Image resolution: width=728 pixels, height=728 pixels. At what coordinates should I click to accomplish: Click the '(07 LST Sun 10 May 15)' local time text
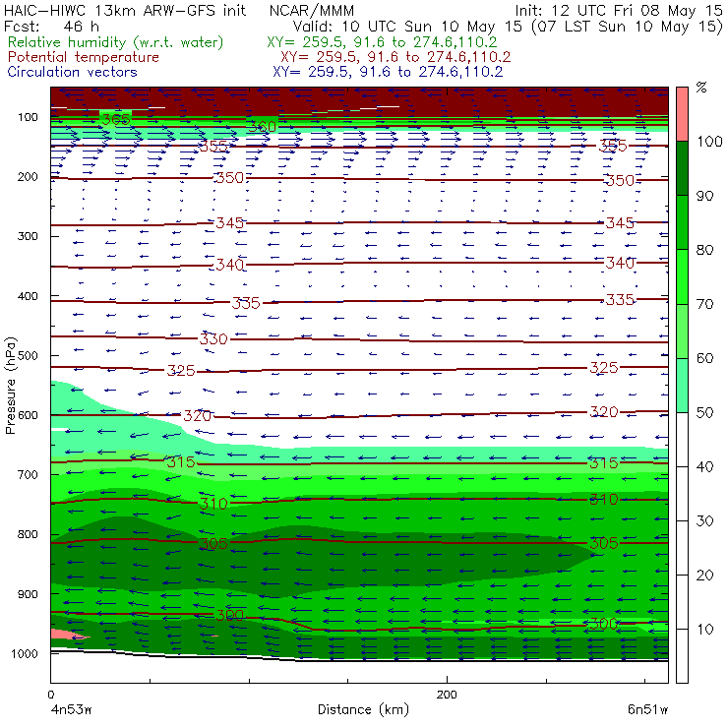(627, 27)
